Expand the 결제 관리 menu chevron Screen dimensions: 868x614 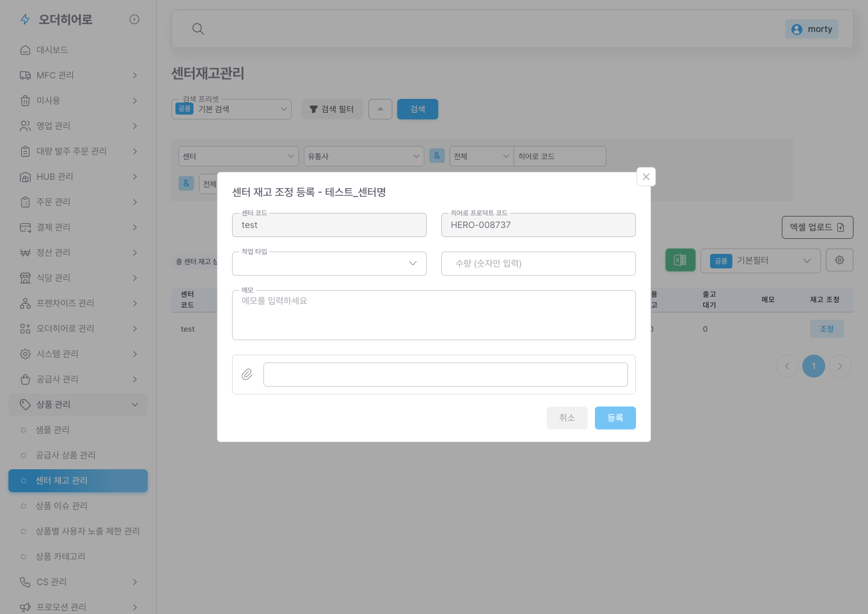point(135,227)
